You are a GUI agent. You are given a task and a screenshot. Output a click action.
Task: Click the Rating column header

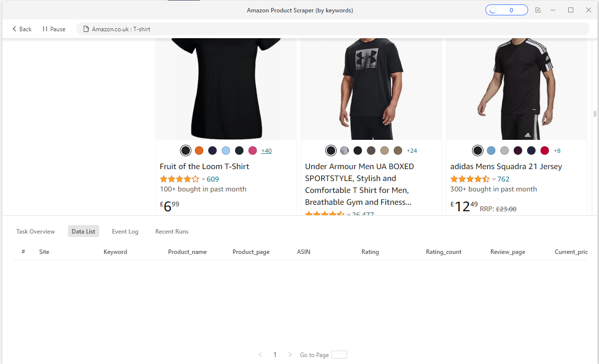point(370,252)
